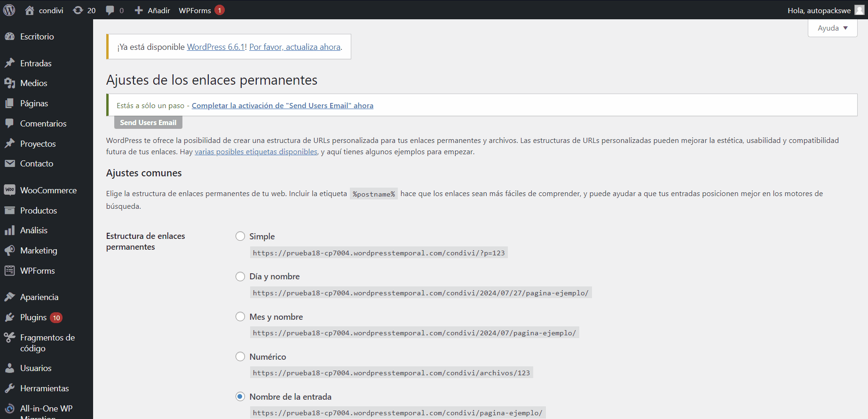Open the condivi site home icon
The height and width of the screenshot is (419, 868).
click(30, 10)
